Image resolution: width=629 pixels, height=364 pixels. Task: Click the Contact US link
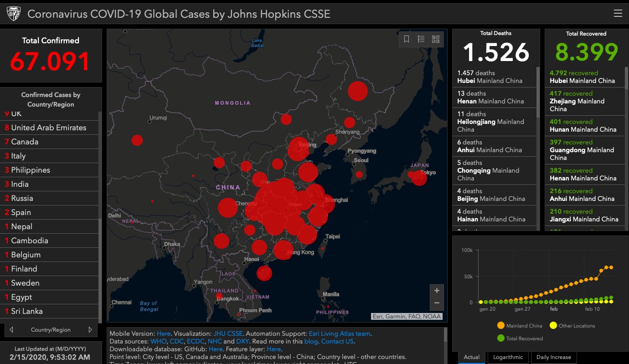tap(337, 341)
